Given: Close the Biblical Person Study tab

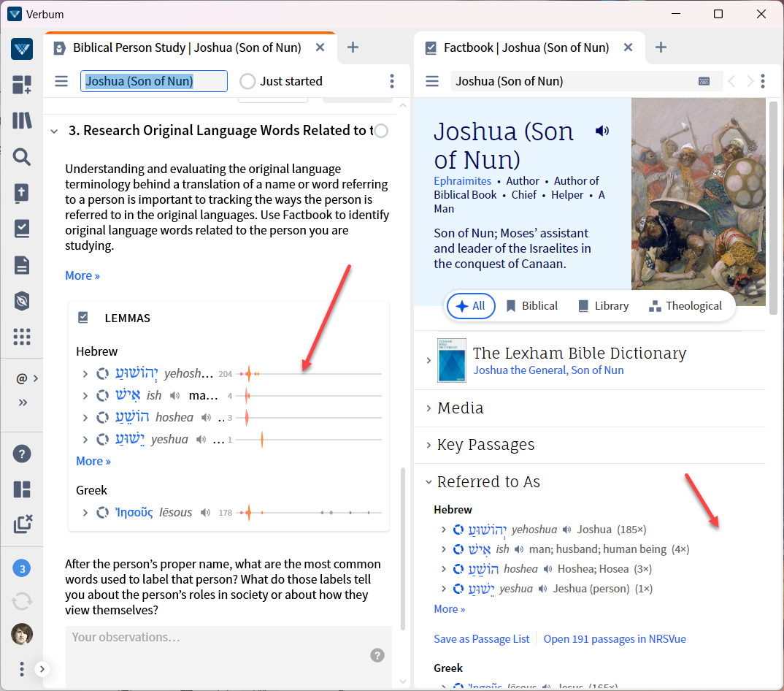Looking at the screenshot, I should pos(320,47).
